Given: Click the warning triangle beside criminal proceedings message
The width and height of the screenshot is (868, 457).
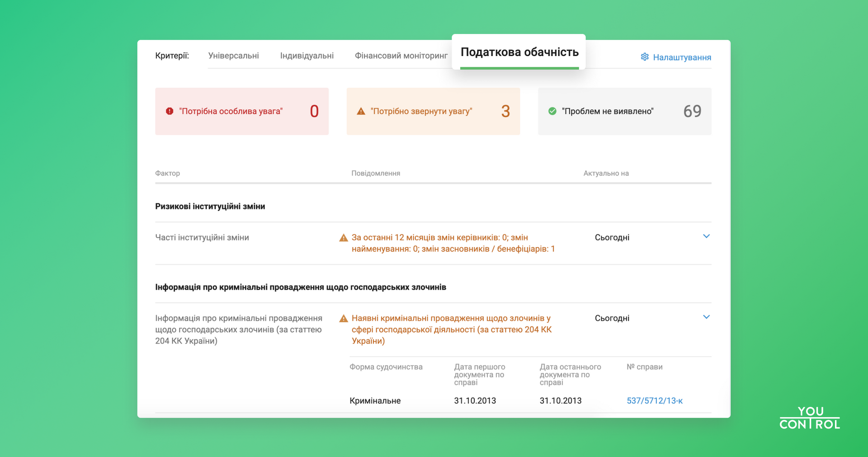Looking at the screenshot, I should tap(344, 318).
